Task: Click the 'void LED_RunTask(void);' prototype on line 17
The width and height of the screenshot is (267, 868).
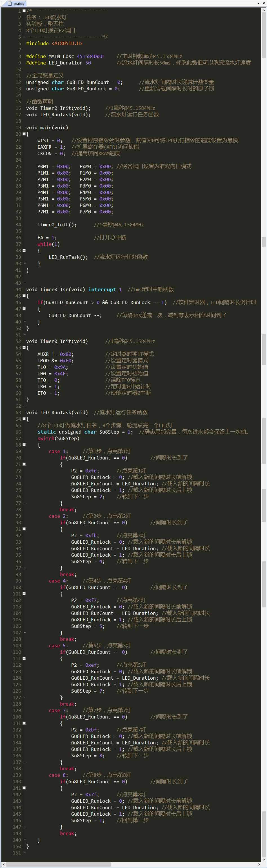Action: coord(58,115)
